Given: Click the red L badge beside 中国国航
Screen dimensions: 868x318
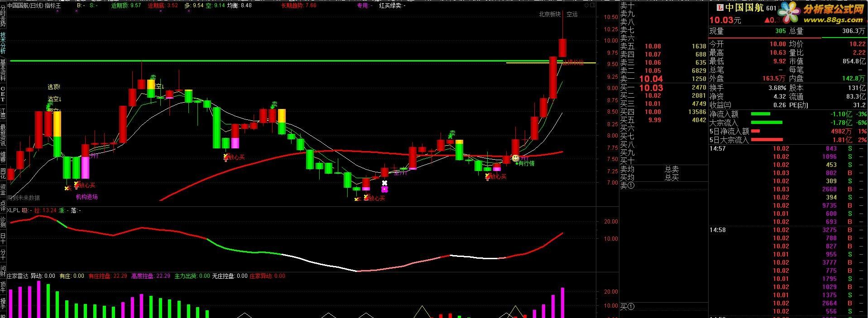Looking at the screenshot, I should click(x=719, y=8).
